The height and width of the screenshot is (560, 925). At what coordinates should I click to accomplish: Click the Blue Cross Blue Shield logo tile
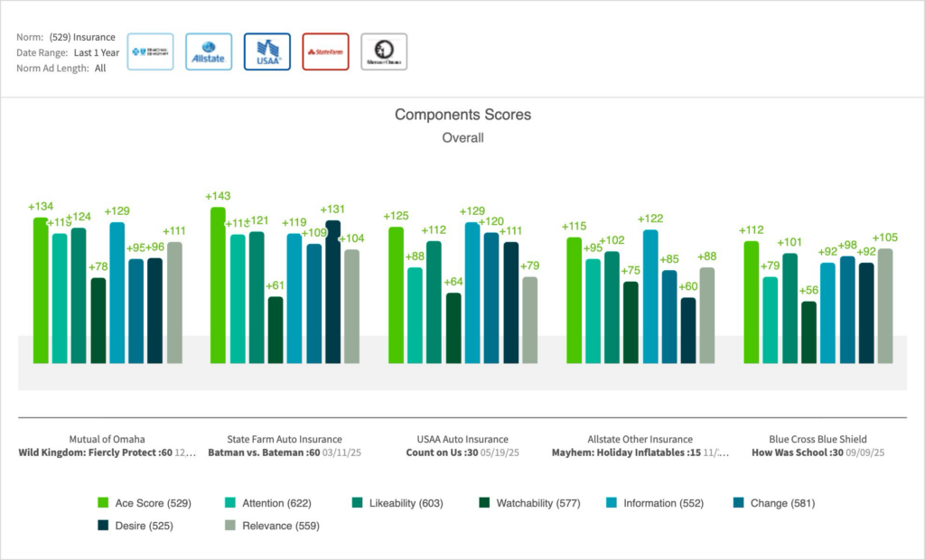[150, 51]
